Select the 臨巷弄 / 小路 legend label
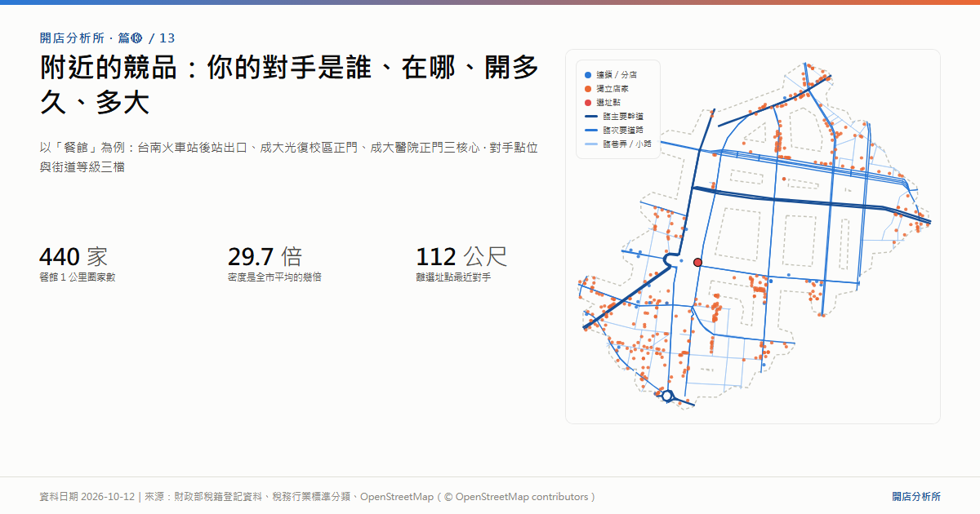980x514 pixels. [627, 144]
